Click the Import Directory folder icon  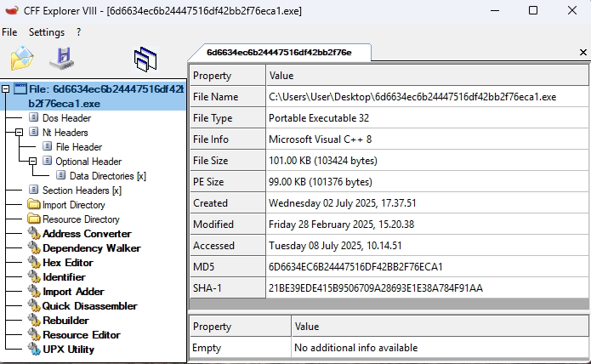click(34, 204)
